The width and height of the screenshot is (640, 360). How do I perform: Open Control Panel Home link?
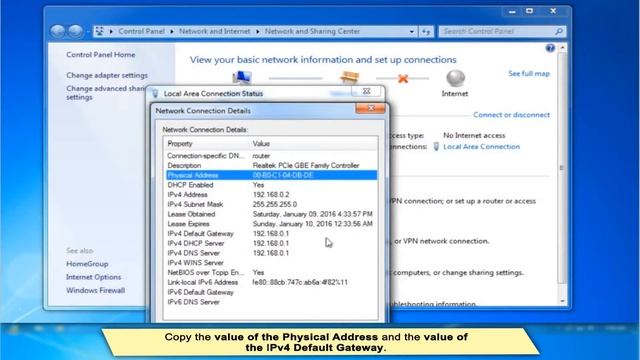pyautogui.click(x=100, y=55)
